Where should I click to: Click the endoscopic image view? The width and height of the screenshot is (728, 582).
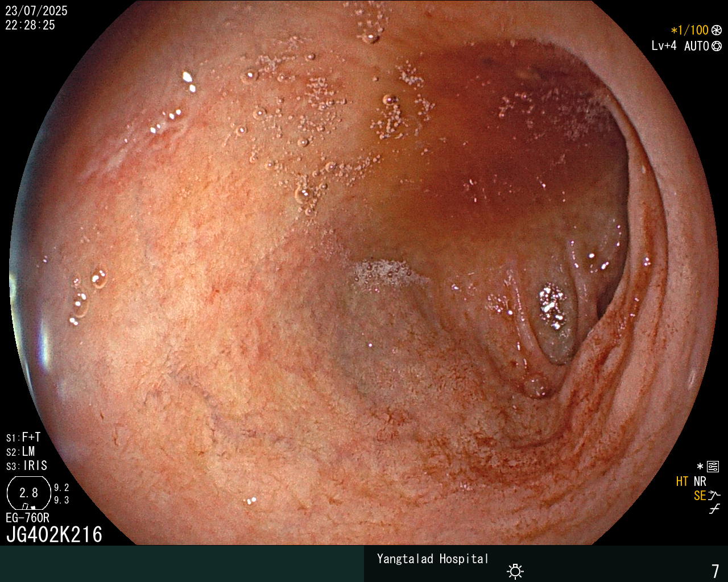pyautogui.click(x=364, y=273)
